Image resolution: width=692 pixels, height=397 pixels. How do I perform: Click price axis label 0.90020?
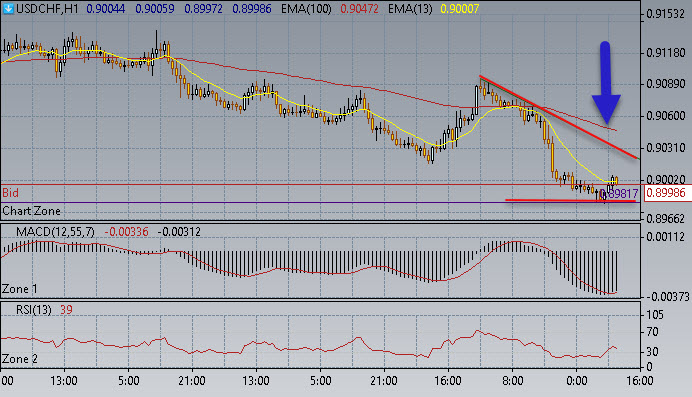tap(666, 180)
